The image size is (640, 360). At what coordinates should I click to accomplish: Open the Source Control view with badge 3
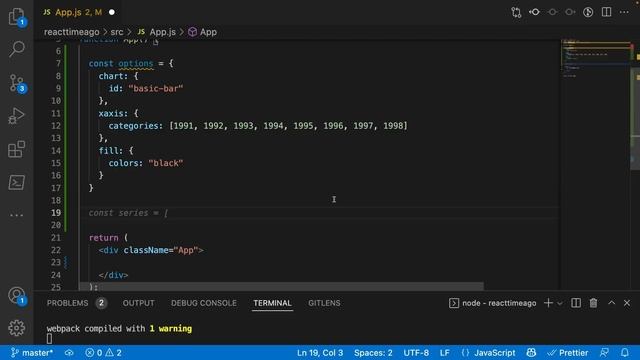(16, 83)
